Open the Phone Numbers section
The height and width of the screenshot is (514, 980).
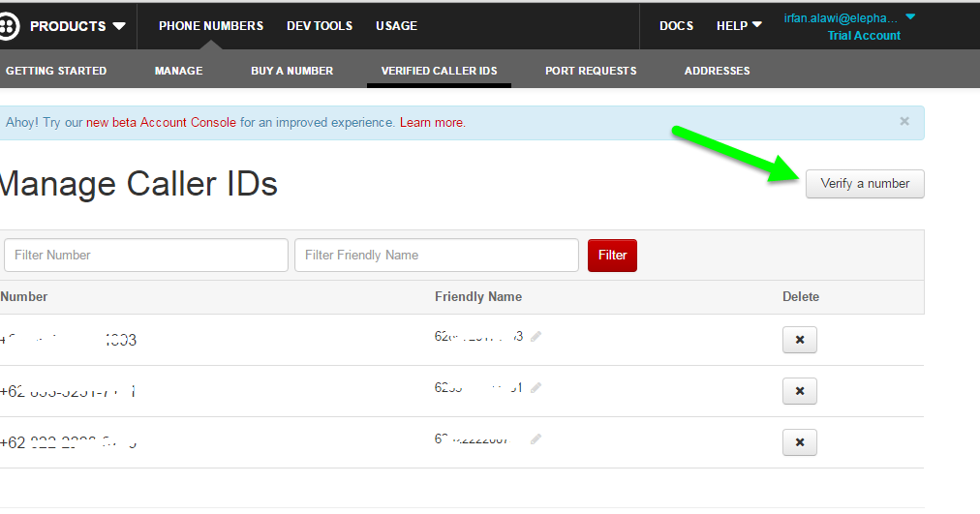(211, 25)
